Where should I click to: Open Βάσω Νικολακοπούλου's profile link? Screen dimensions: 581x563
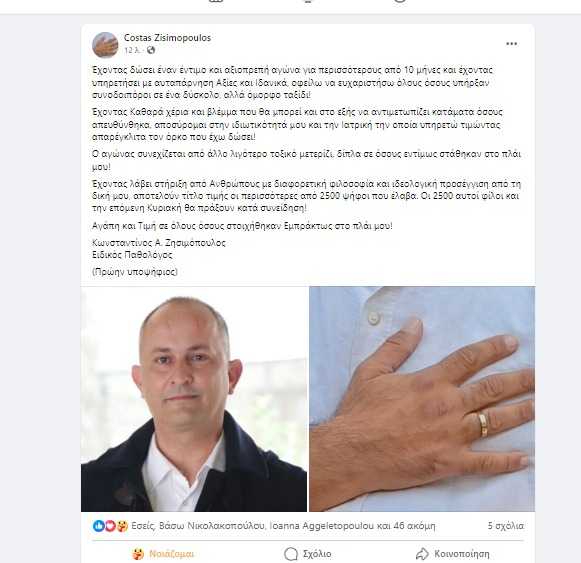pos(212,526)
